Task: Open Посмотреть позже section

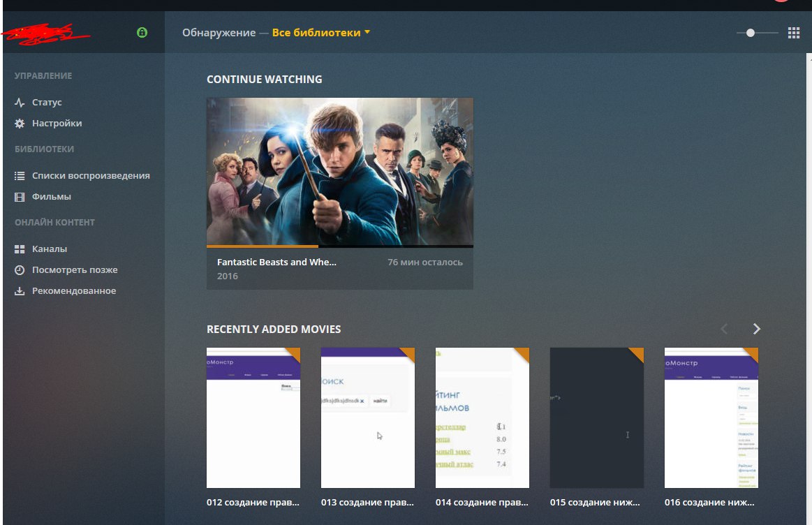Action: [75, 269]
